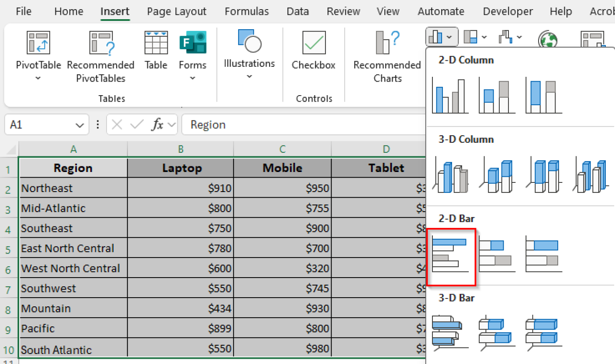This screenshot has height=364, width=615.
Task: Select the highlighted Clustered Bar chart
Action: coord(451,256)
